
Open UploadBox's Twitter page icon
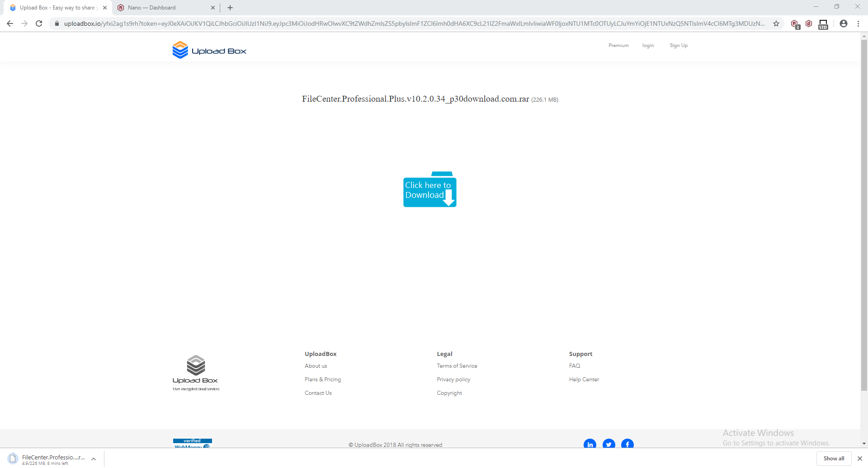coord(609,445)
